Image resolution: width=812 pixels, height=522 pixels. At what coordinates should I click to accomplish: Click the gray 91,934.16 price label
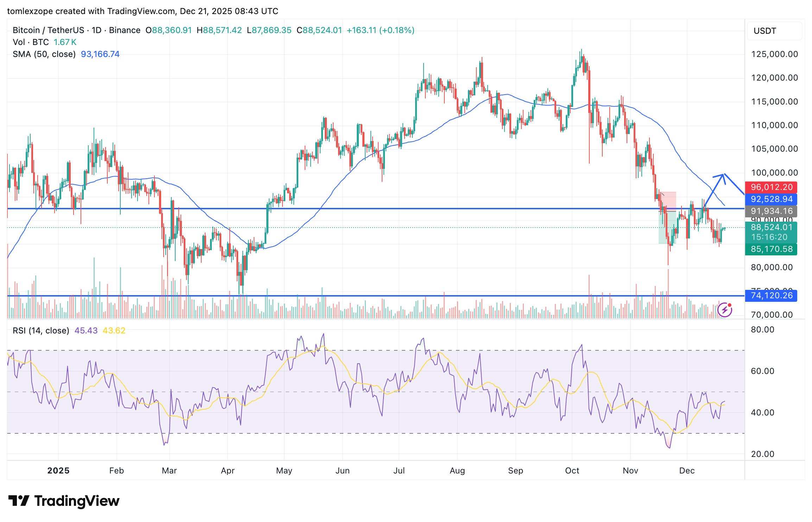(771, 211)
